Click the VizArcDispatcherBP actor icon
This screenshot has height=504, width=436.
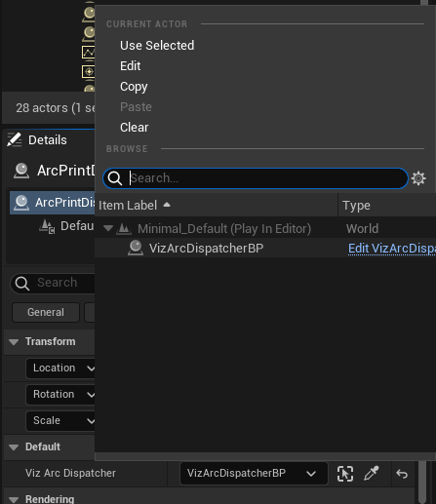[136, 249]
